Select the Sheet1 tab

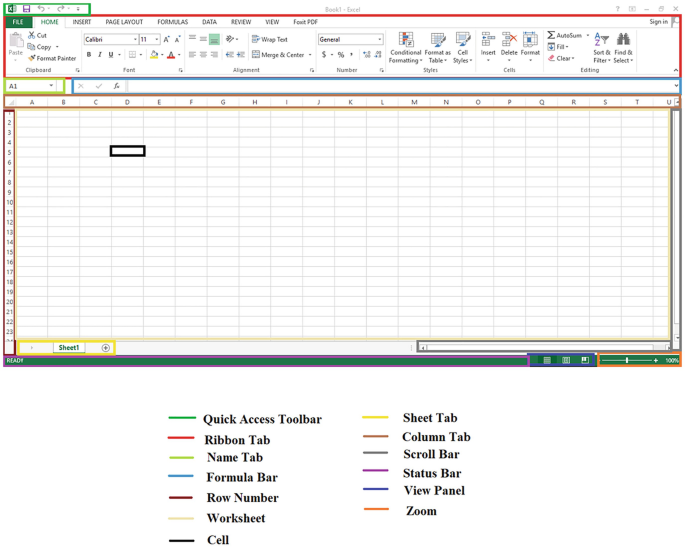click(x=69, y=347)
